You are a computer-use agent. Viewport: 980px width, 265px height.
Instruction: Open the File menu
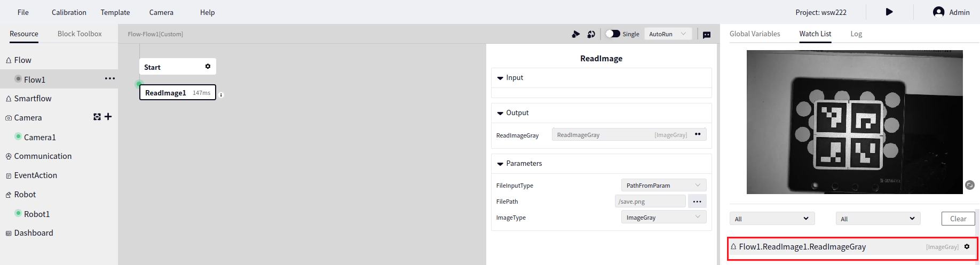pos(23,12)
